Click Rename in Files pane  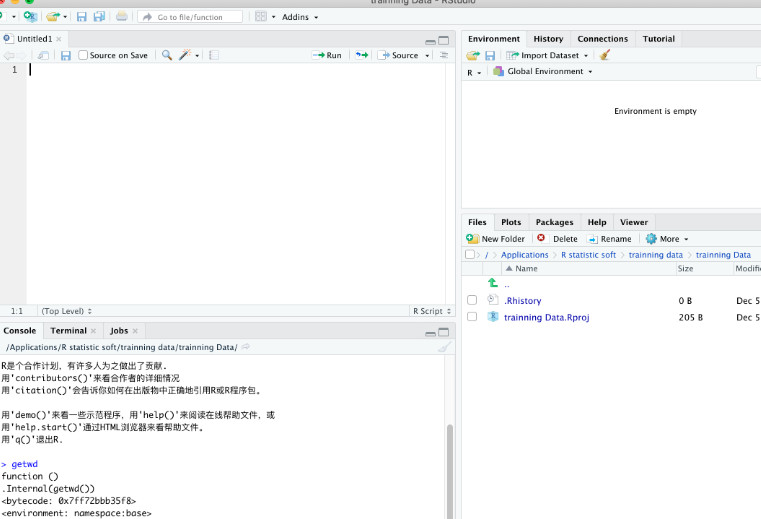pyautogui.click(x=609, y=239)
